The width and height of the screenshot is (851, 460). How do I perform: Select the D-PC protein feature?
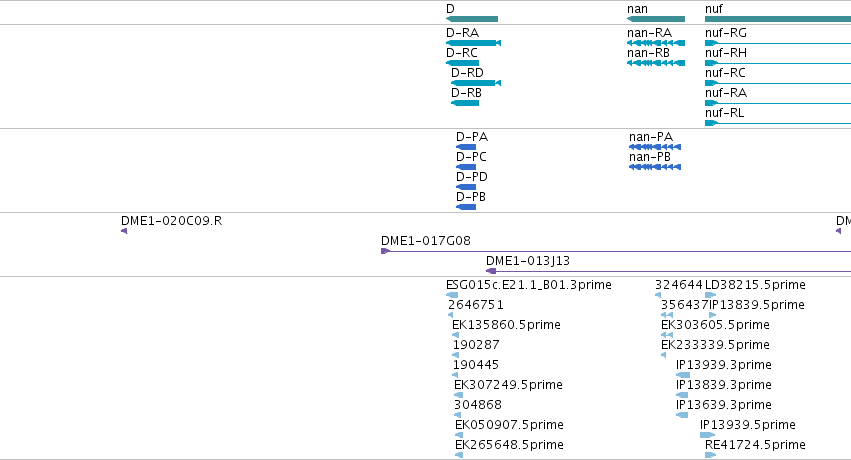click(x=466, y=167)
